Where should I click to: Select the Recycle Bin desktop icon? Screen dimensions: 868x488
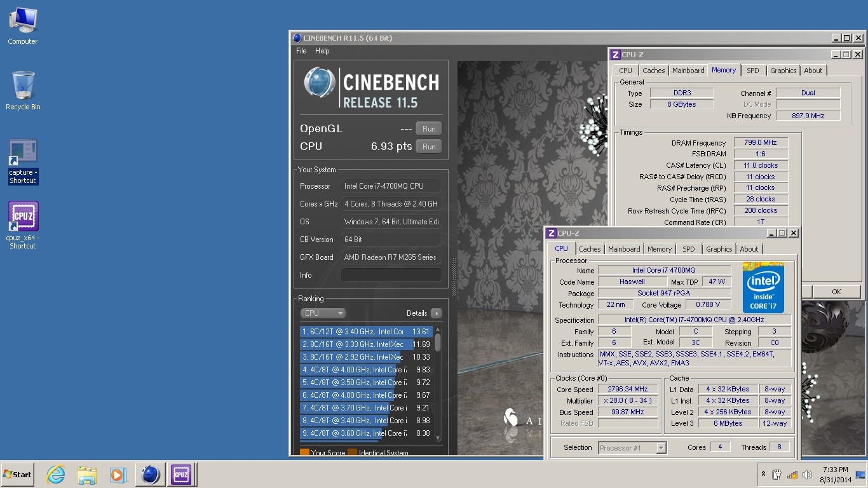pyautogui.click(x=23, y=91)
